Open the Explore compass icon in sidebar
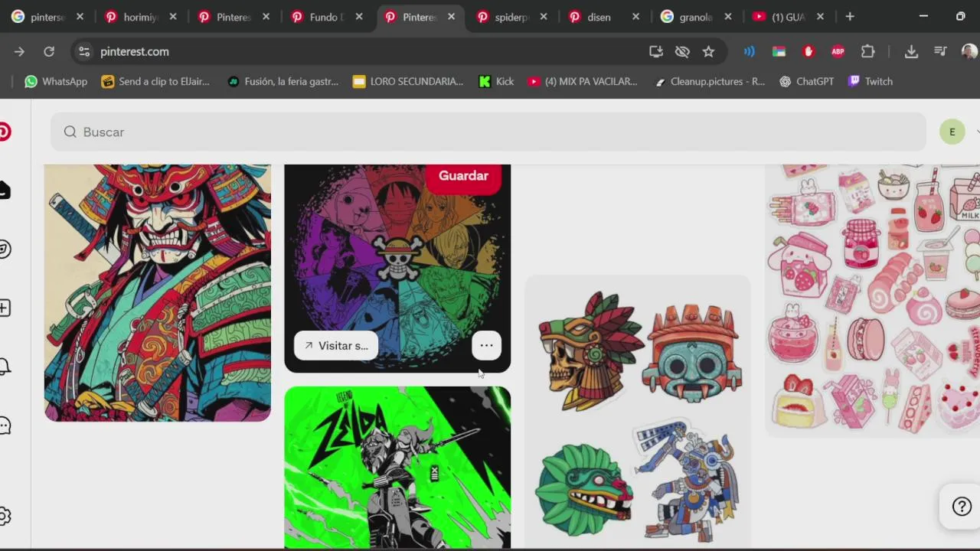This screenshot has height=551, width=980. coord(4,249)
